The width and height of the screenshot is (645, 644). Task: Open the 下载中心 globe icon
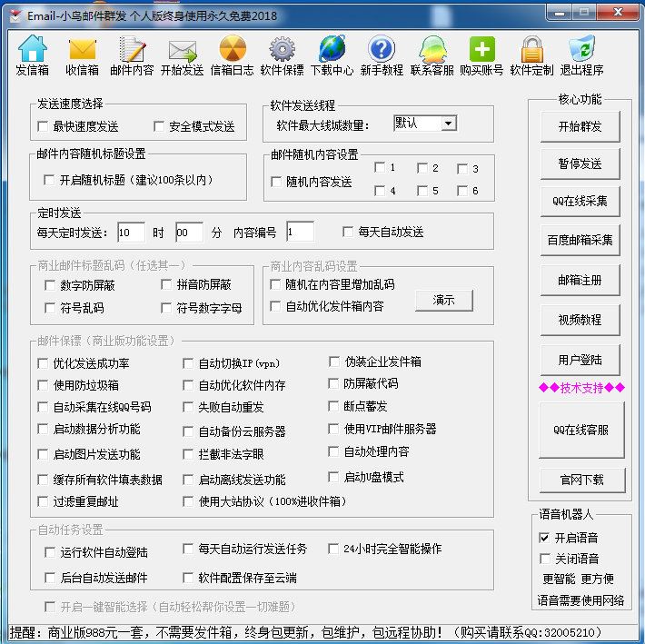point(332,48)
